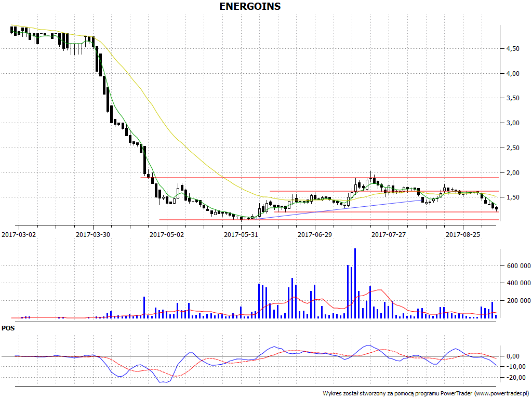Select the 2017-05-02 date label
Screen dimensions: 532x399
pos(167,234)
